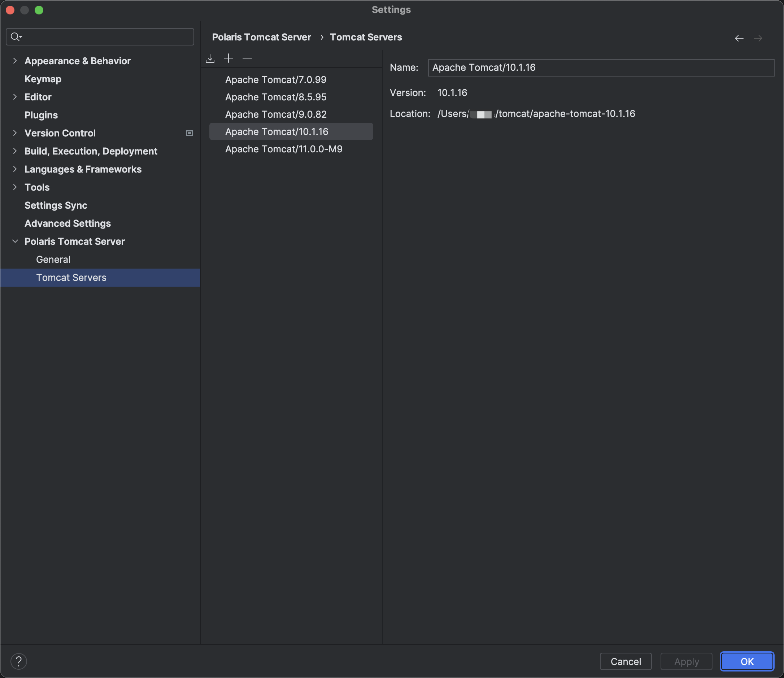
Task: Expand Build, Execution, Deployment
Action: click(15, 151)
